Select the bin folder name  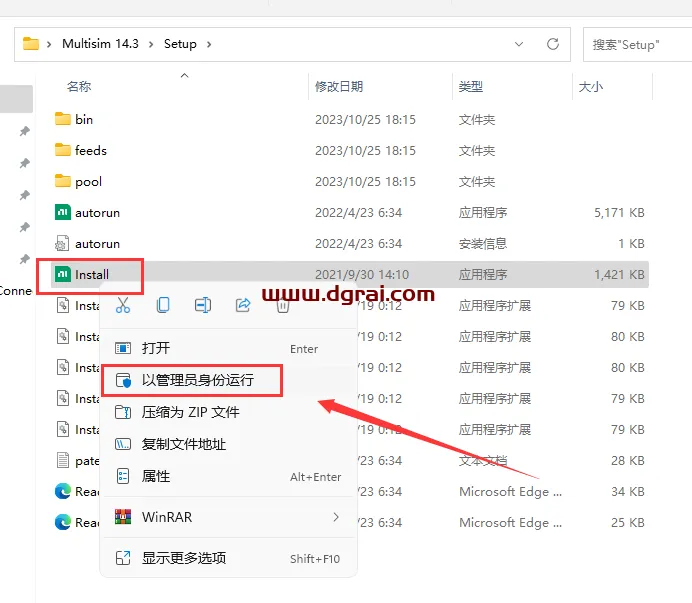[84, 120]
